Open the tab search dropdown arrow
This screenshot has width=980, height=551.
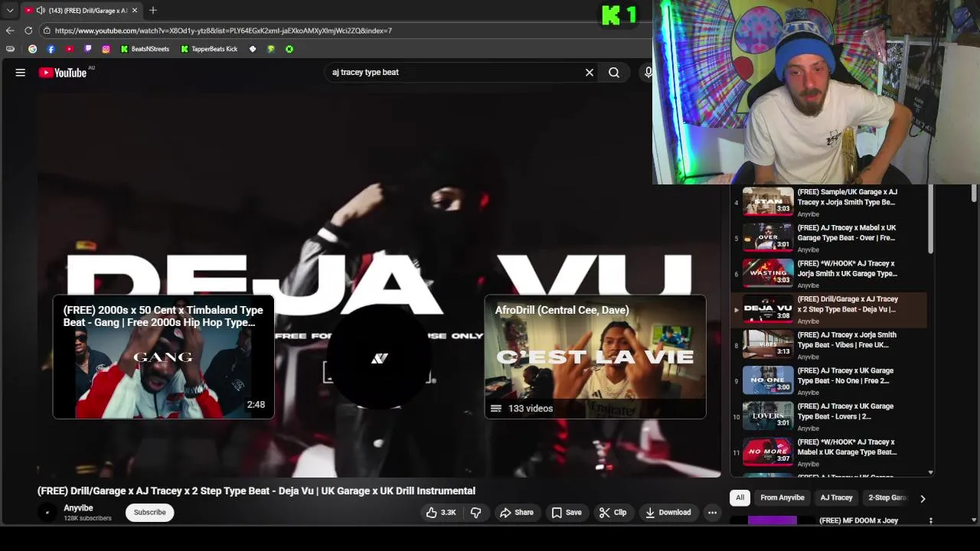(9, 10)
